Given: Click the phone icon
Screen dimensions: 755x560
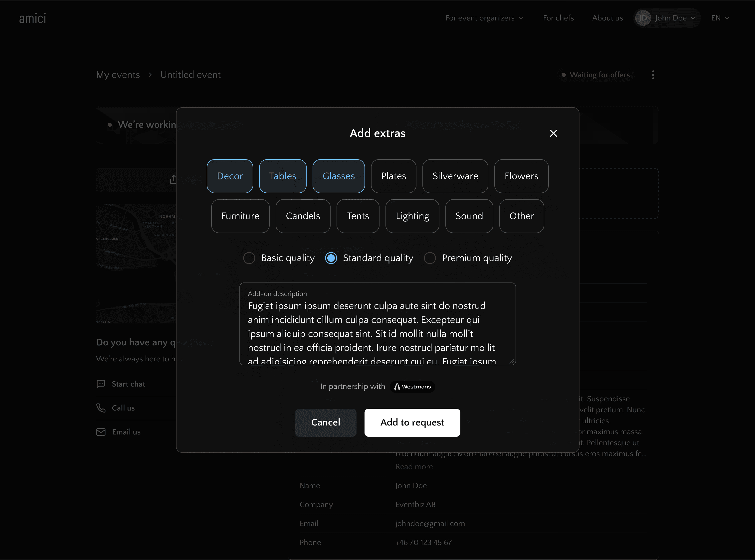Looking at the screenshot, I should coord(101,408).
